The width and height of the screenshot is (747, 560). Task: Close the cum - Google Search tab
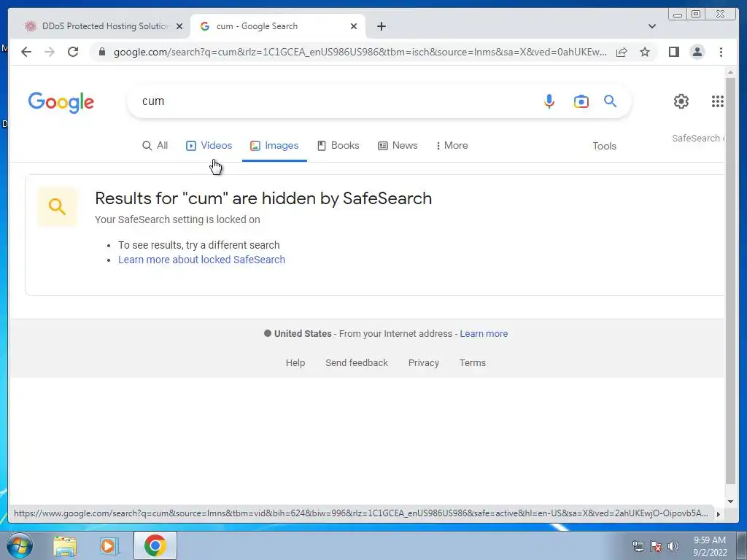pos(354,26)
